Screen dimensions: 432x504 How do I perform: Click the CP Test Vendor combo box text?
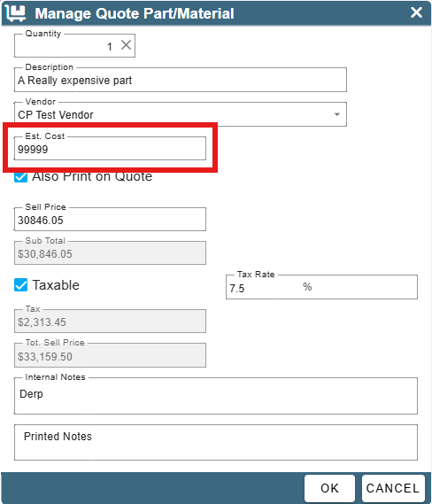pos(56,115)
